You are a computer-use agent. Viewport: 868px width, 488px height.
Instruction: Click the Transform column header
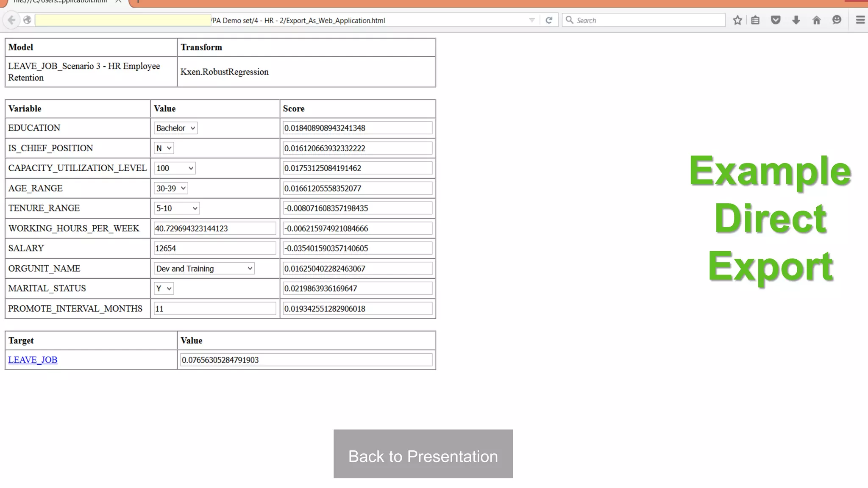coord(306,47)
